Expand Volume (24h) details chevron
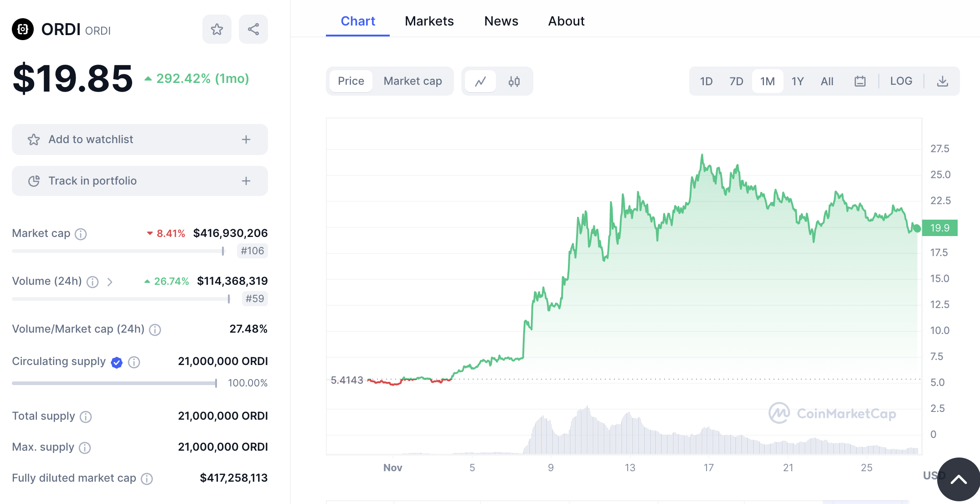 point(110,282)
